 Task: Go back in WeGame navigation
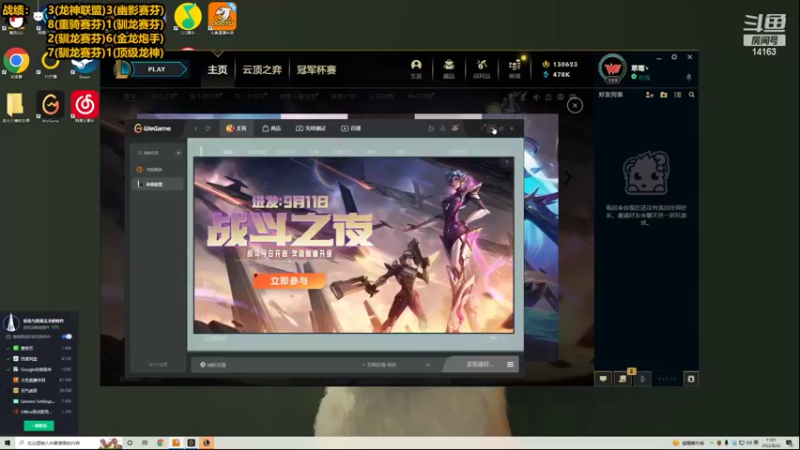pyautogui.click(x=196, y=129)
